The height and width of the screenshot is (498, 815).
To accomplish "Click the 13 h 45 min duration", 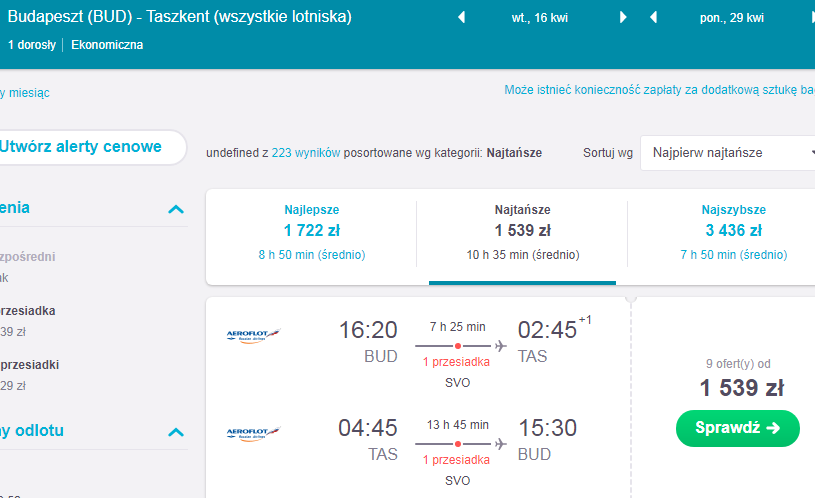I will (x=458, y=425).
